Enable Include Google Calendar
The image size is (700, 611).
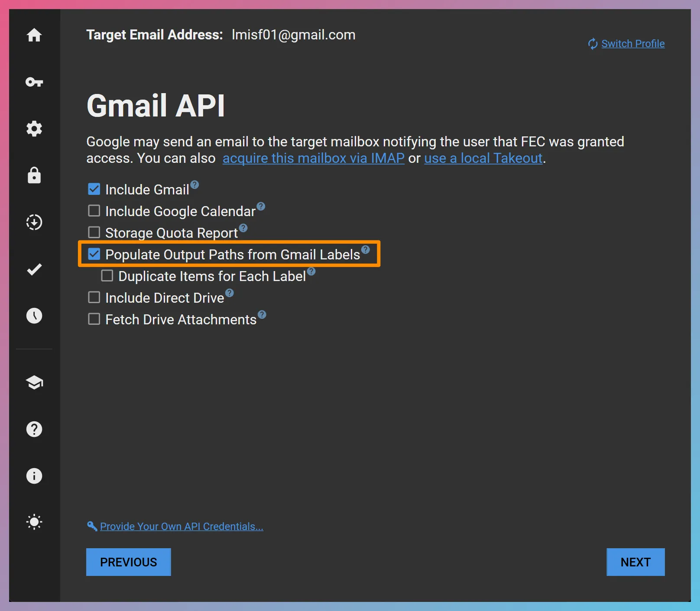tap(94, 210)
